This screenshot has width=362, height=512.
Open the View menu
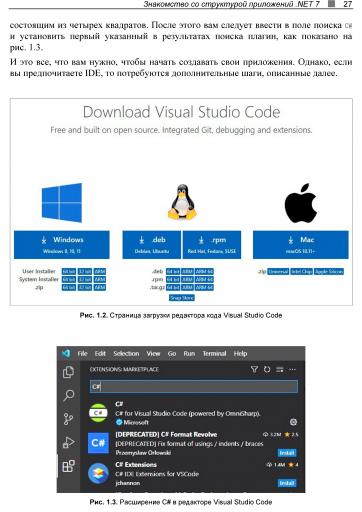[x=153, y=353]
